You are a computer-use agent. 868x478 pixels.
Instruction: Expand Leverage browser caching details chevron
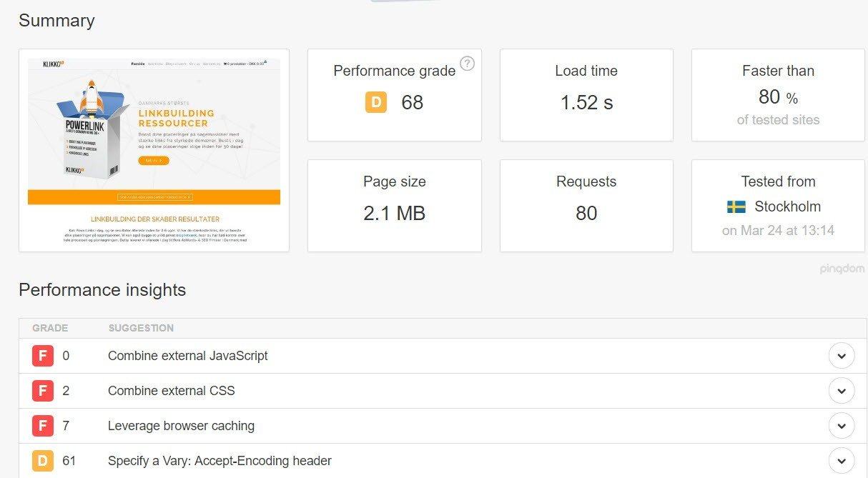click(842, 426)
